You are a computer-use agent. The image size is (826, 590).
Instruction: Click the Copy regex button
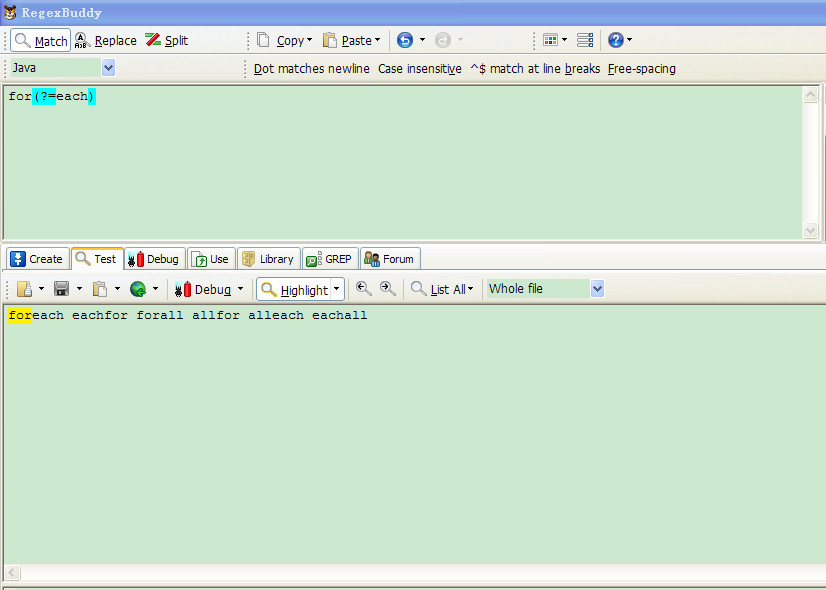[x=279, y=41]
